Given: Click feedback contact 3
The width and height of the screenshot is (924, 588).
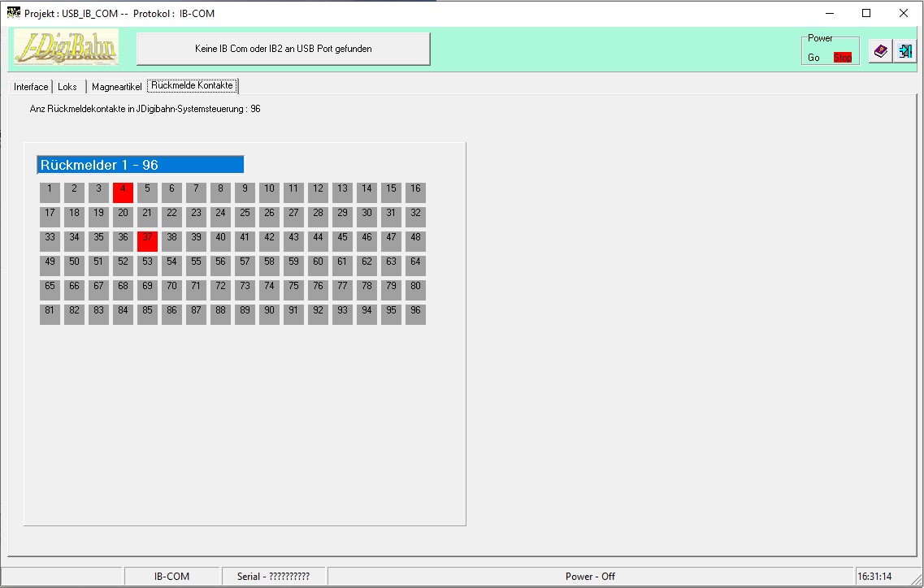Looking at the screenshot, I should [x=99, y=192].
